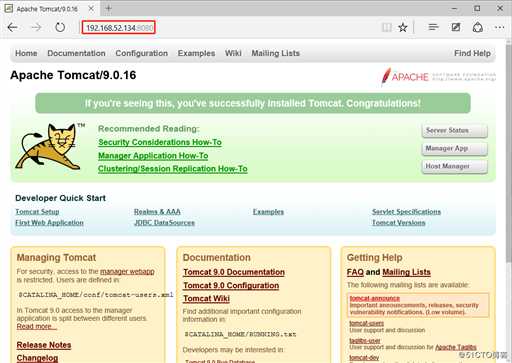The image size is (512, 363).
Task: Open Changelog link
Action: 37,358
